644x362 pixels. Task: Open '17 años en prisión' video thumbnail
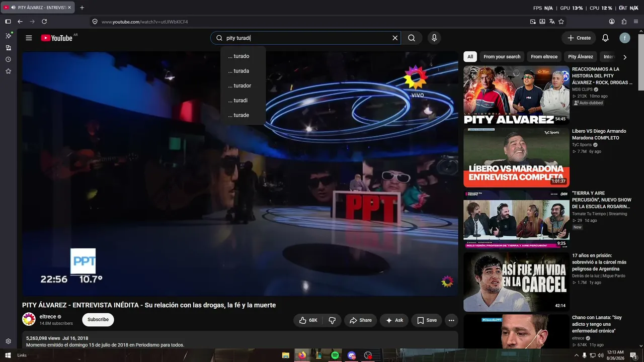click(516, 282)
